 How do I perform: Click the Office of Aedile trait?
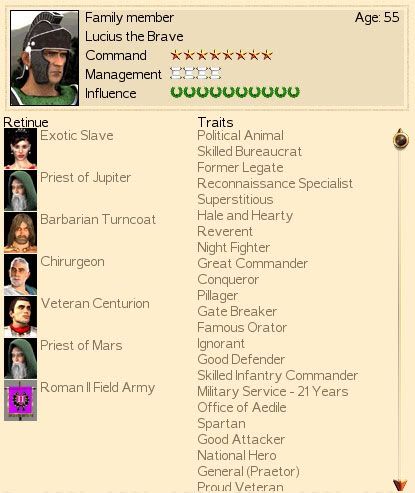point(242,408)
